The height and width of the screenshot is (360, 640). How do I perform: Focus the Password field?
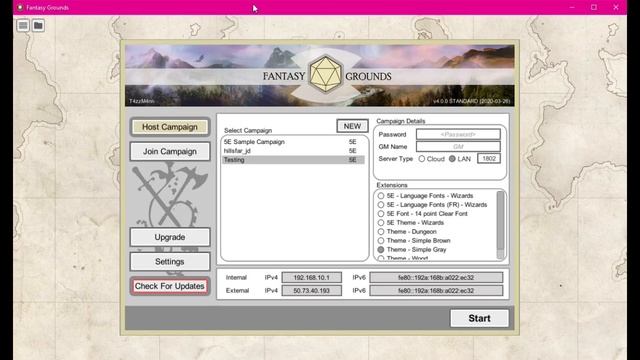tap(458, 134)
